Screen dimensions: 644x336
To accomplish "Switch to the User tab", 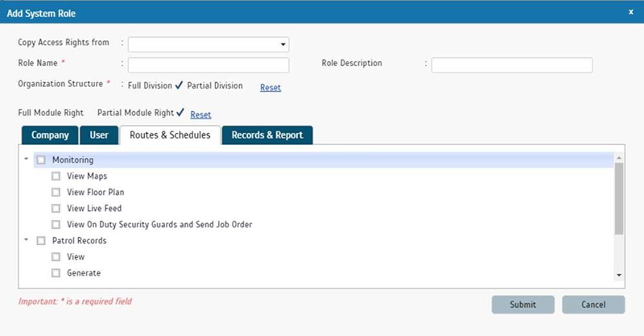I will click(99, 135).
